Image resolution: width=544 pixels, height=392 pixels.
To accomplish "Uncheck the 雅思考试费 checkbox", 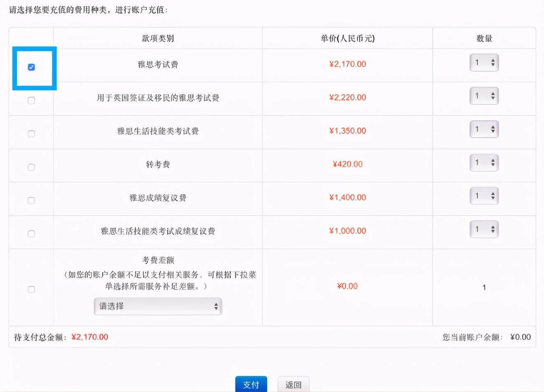I will (x=31, y=67).
